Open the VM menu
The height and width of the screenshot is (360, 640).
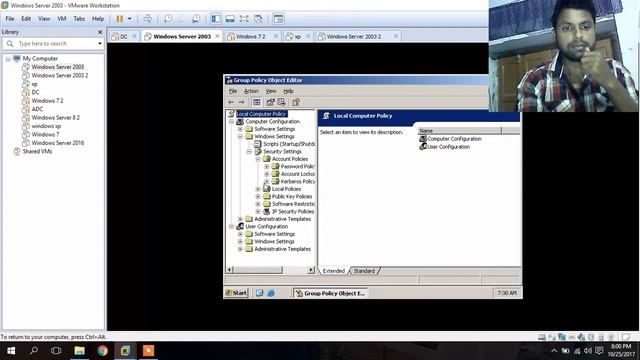pos(62,19)
